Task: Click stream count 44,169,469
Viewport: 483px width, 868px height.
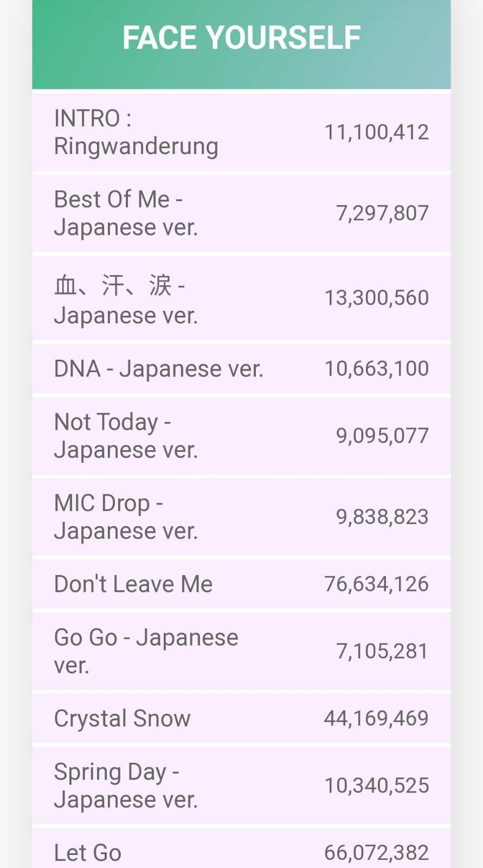Action: pyautogui.click(x=376, y=718)
